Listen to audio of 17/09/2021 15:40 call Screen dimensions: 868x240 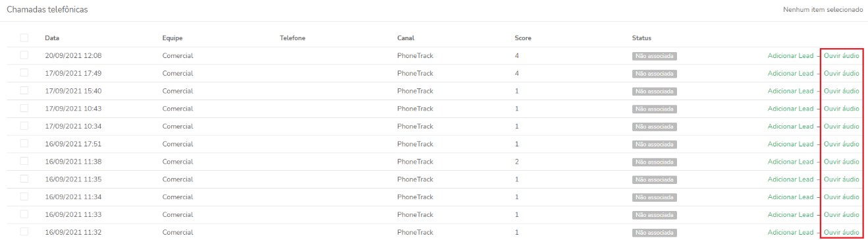[x=841, y=91]
